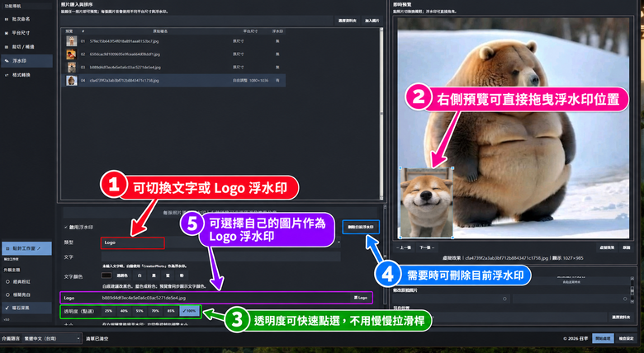Click the 開始處理 button
Viewport: 644px width, 353px height.
pyautogui.click(x=603, y=339)
